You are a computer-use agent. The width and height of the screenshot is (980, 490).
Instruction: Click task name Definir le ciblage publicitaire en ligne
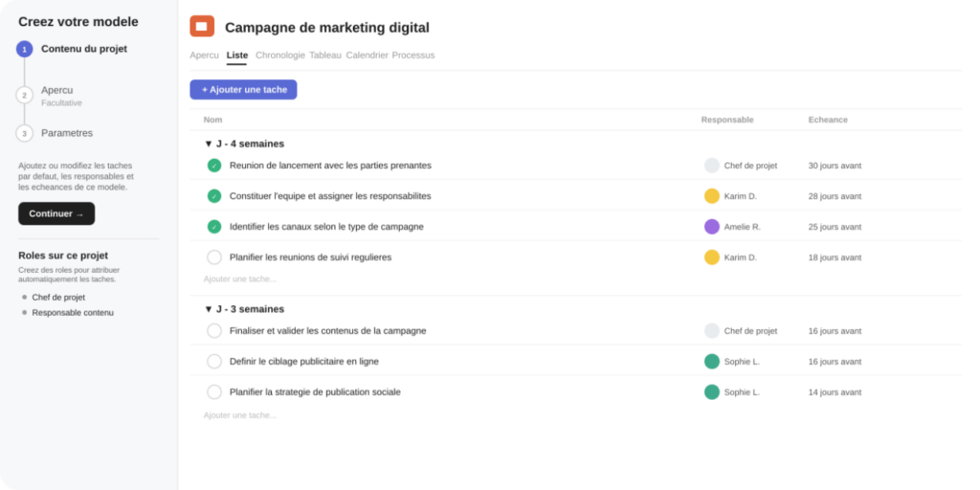[304, 362]
